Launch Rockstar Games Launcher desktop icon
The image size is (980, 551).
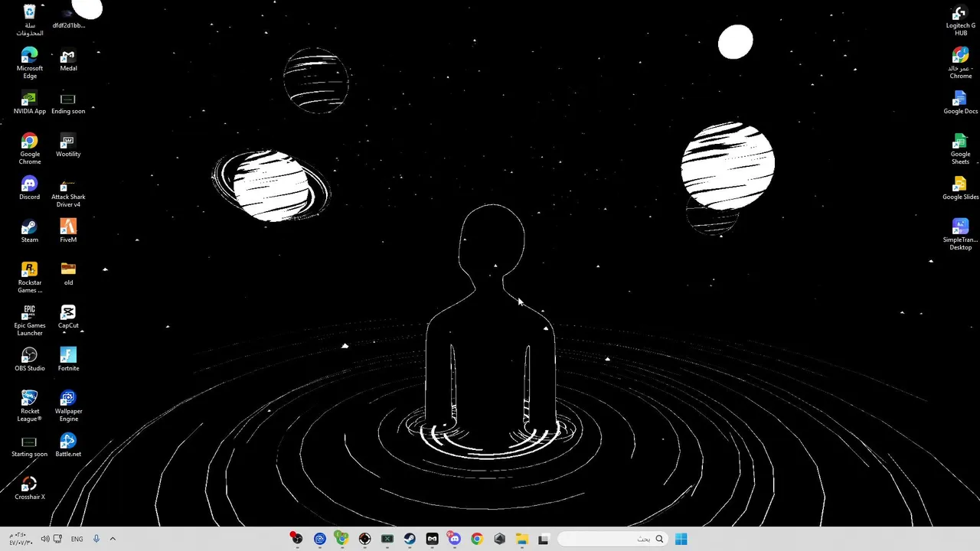29,279
